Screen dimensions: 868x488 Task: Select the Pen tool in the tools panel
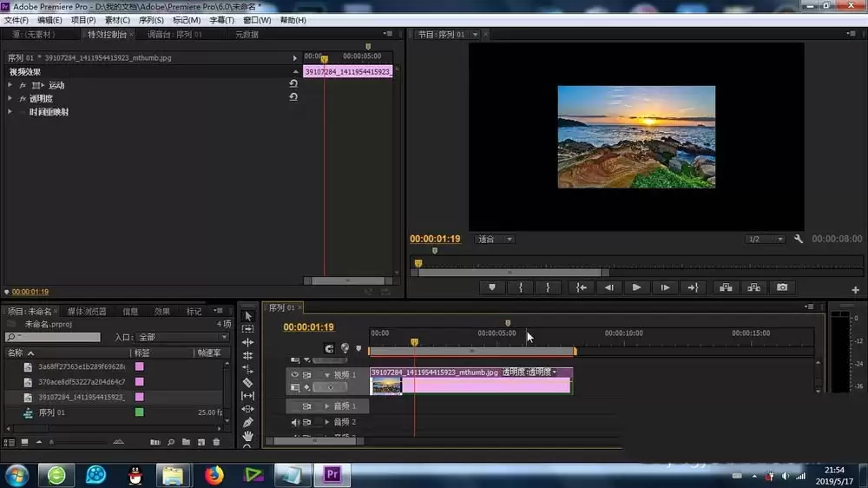247,422
